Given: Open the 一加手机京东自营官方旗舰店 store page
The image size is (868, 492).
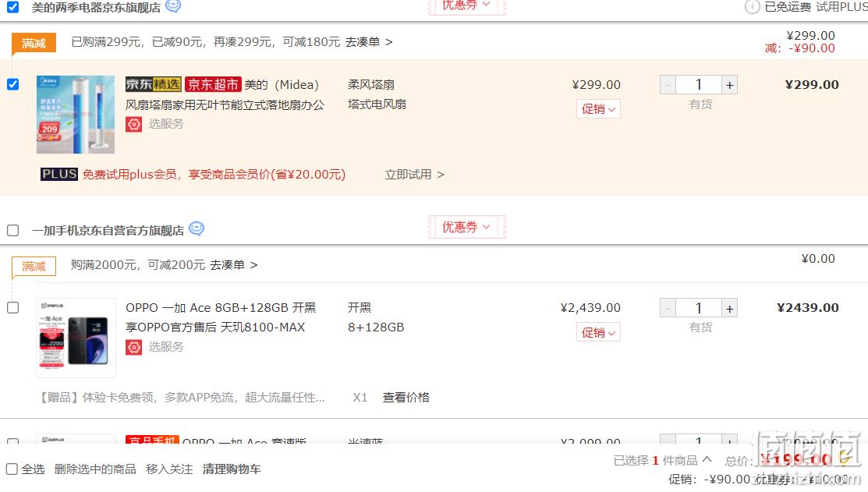Looking at the screenshot, I should [108, 231].
